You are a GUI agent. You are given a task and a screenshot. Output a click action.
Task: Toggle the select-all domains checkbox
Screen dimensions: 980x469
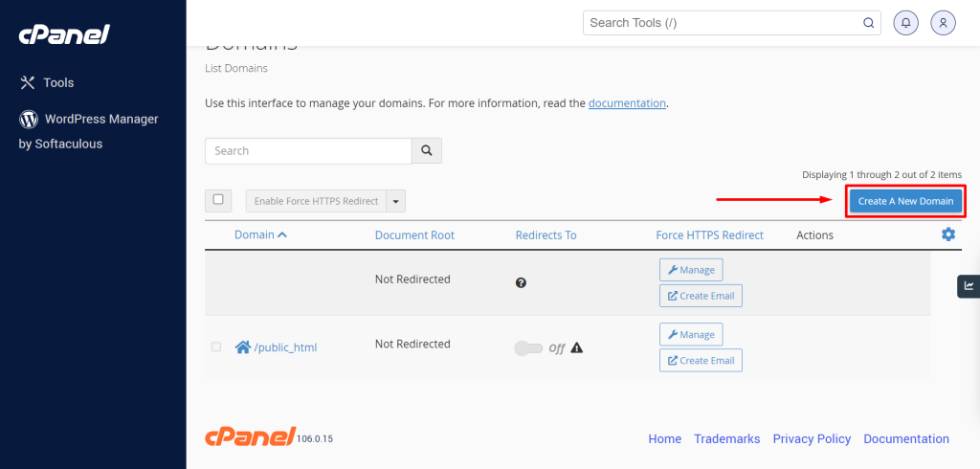click(x=218, y=201)
